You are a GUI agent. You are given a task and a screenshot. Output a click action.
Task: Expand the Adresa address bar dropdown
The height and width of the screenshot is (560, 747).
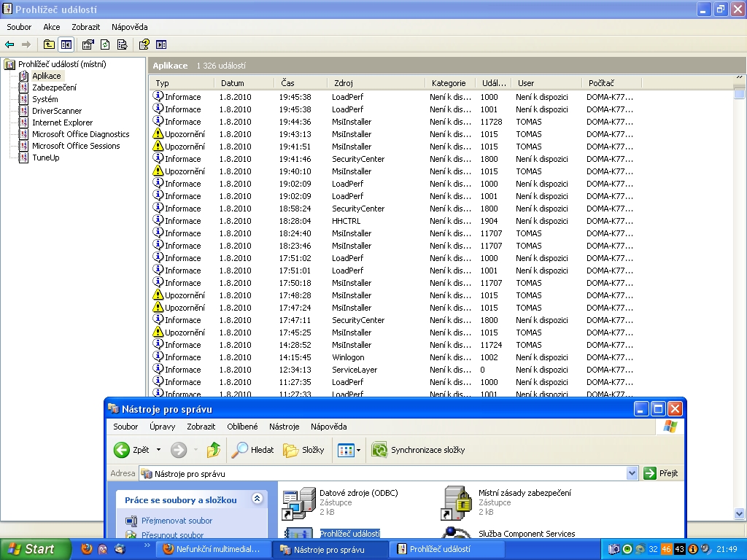coord(632,473)
